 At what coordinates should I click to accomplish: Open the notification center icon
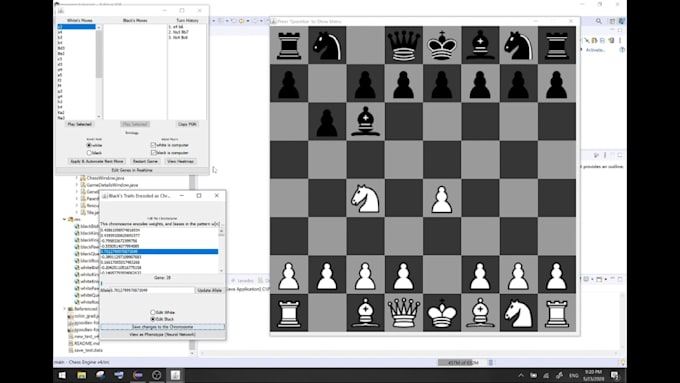tap(615, 375)
